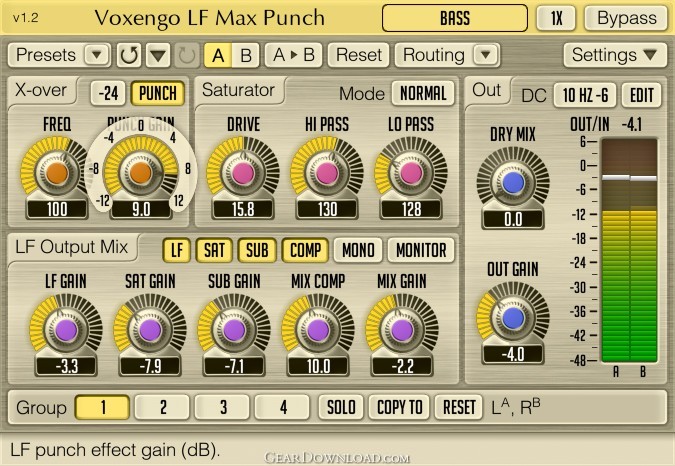Switch to state B
The width and height of the screenshot is (675, 466).
pos(246,56)
